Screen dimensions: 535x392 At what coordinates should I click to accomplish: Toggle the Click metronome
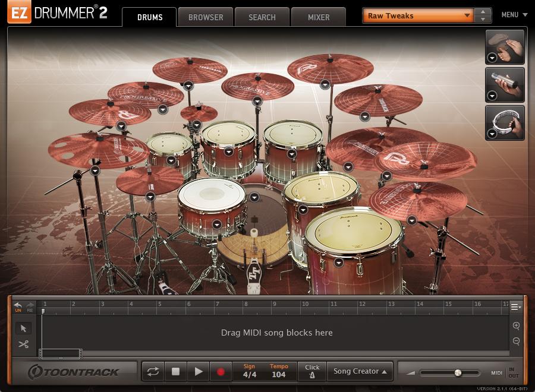312,371
